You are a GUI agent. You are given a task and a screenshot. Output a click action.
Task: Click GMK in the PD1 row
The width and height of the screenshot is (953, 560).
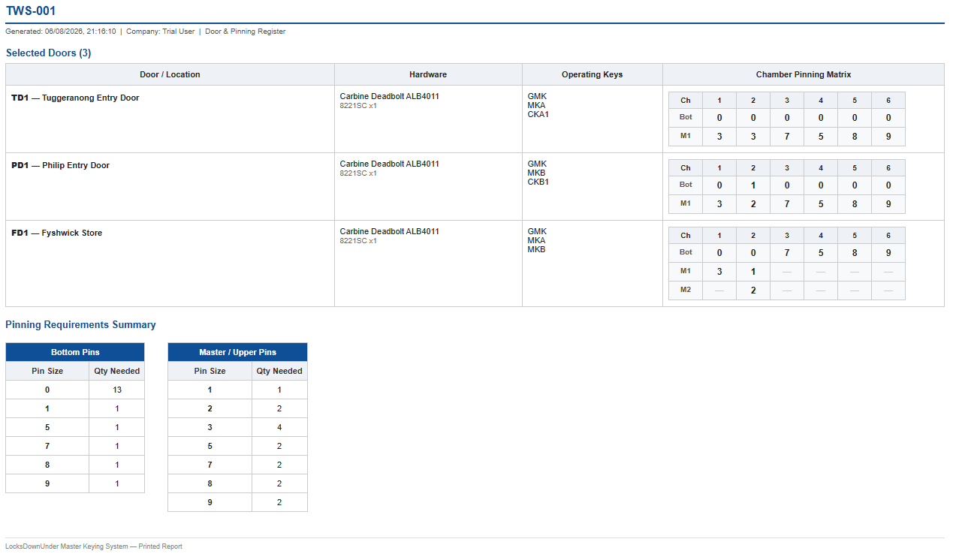(537, 164)
